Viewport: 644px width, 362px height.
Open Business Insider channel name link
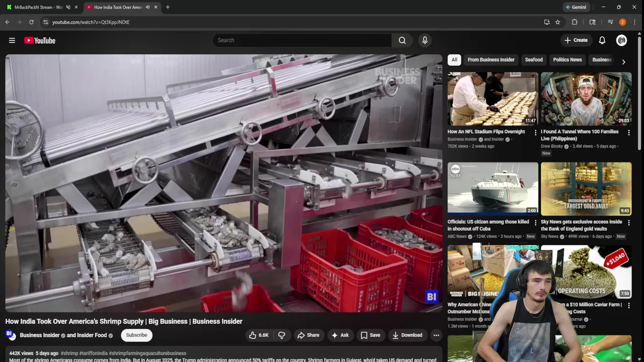click(40, 335)
